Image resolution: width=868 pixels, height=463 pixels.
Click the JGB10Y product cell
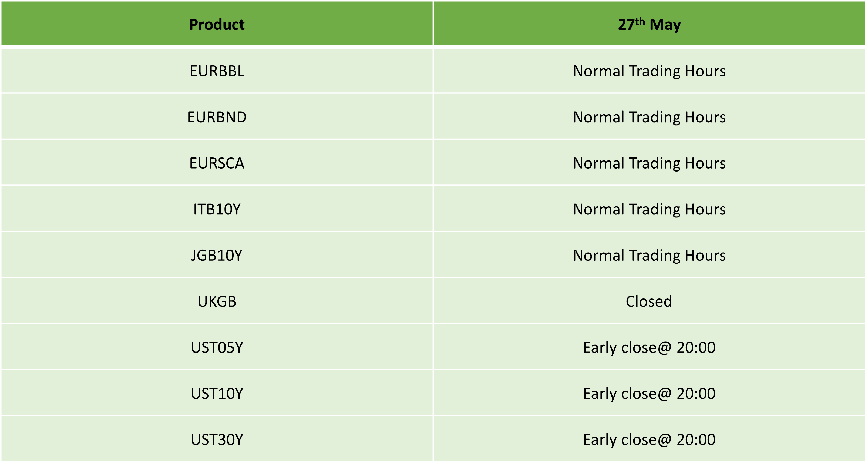coord(217,255)
